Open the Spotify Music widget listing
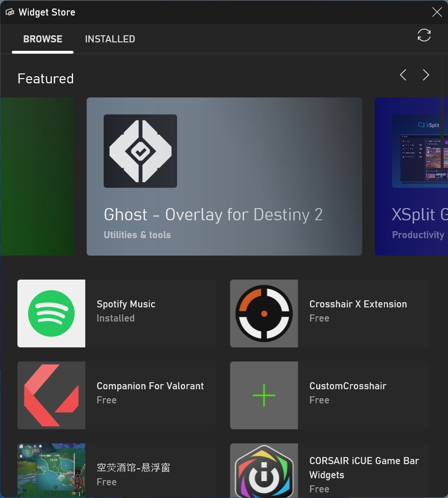This screenshot has height=498, width=448. click(126, 304)
